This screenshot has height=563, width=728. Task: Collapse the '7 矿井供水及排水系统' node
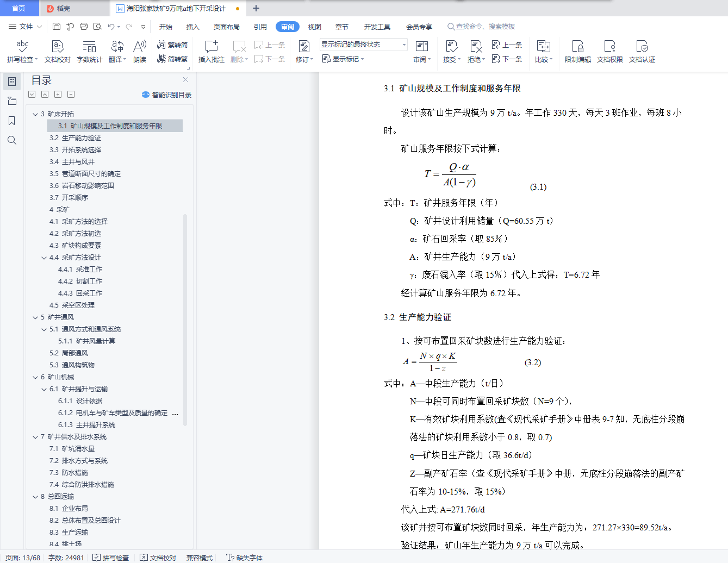tap(35, 437)
